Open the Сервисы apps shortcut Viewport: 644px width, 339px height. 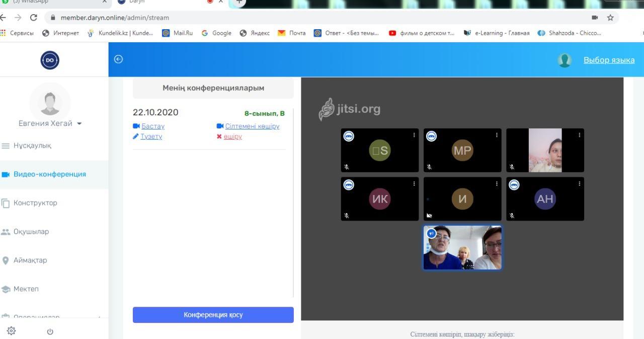point(17,33)
